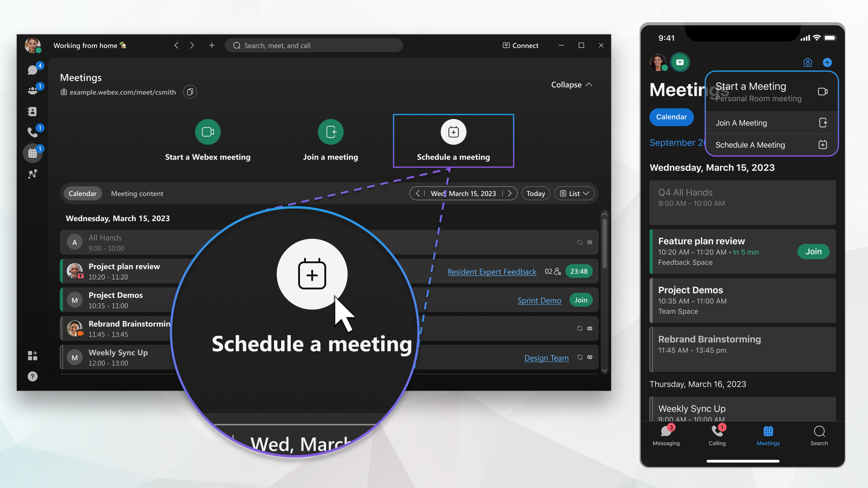The height and width of the screenshot is (488, 868).
Task: Open the calendar date navigation dropdown
Action: click(x=464, y=193)
